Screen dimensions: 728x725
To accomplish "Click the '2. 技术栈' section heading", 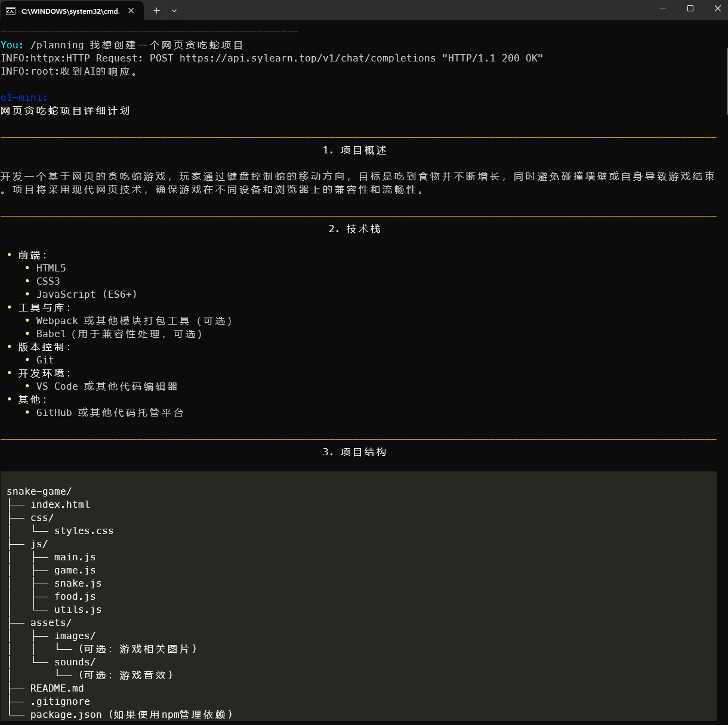I will pos(354,229).
